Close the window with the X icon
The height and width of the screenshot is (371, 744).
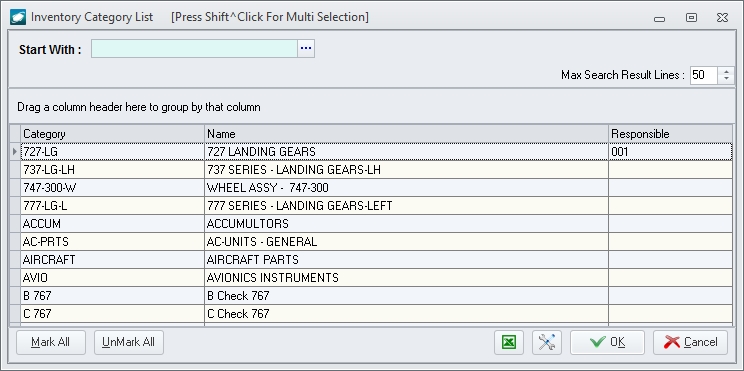pyautogui.click(x=722, y=18)
